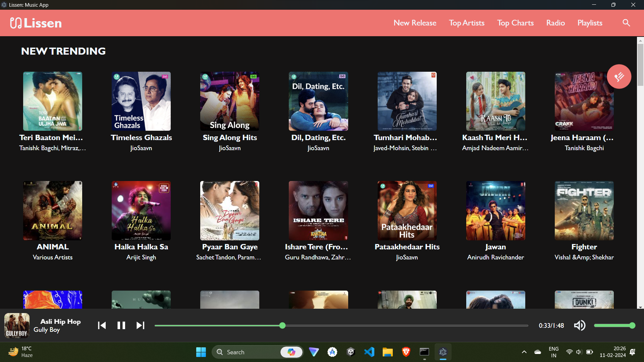Open Kaash Tu Meri album cover
The height and width of the screenshot is (362, 644).
point(495,101)
